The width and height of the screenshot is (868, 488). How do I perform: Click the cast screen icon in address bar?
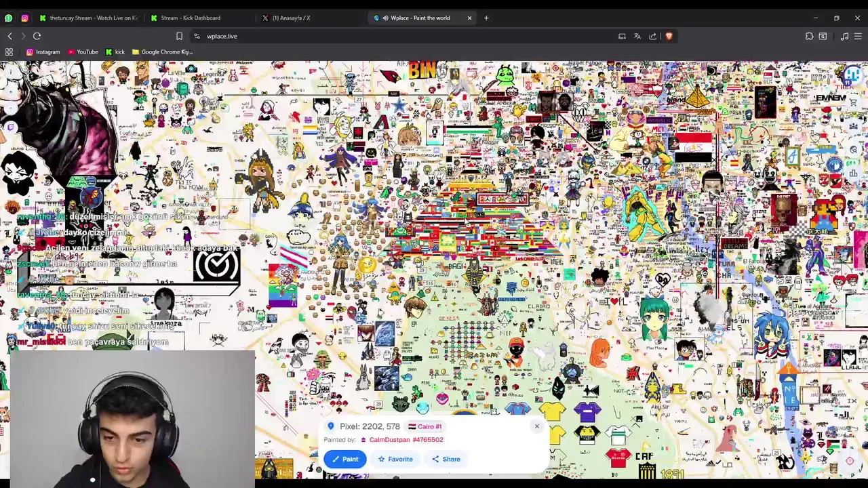tap(622, 36)
